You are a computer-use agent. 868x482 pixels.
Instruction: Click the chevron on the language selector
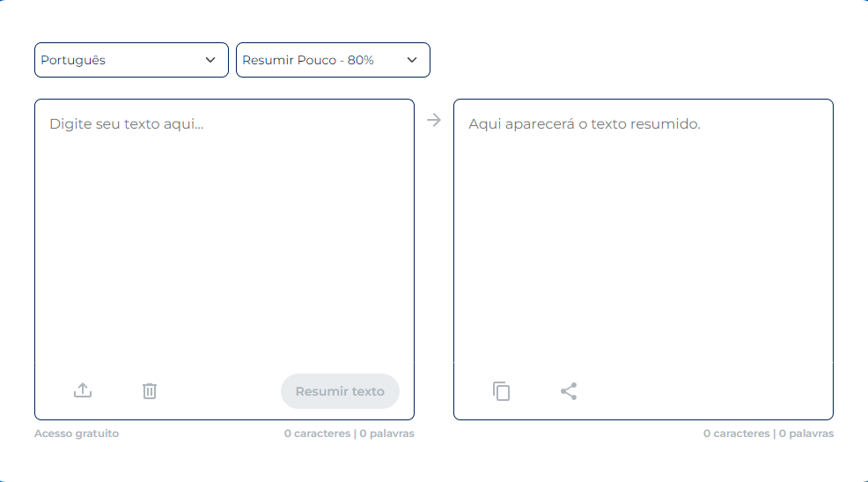coord(210,60)
